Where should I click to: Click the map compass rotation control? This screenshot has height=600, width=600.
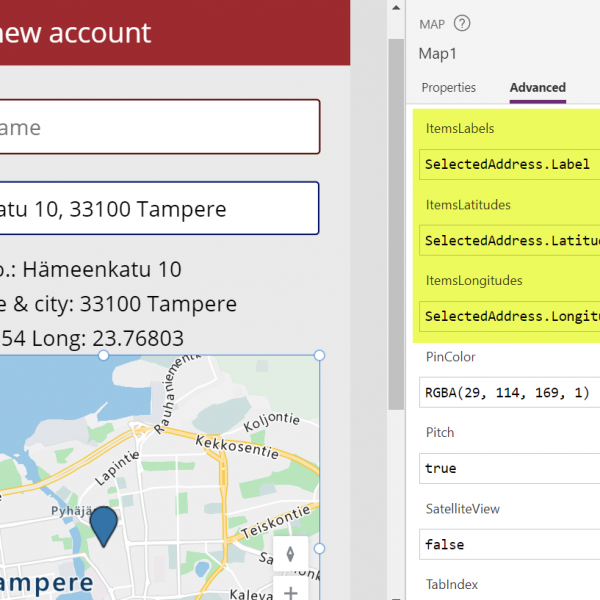[290, 554]
